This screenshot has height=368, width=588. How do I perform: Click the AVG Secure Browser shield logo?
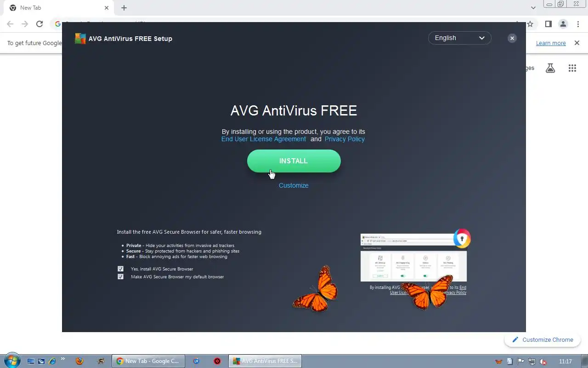(462, 238)
